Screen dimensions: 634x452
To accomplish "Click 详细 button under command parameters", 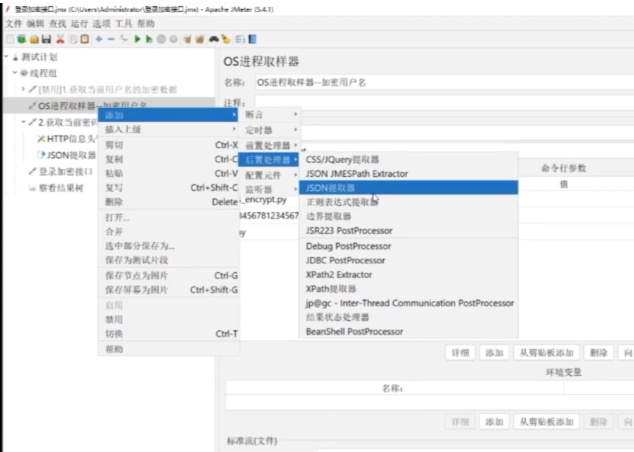I will coord(460,353).
